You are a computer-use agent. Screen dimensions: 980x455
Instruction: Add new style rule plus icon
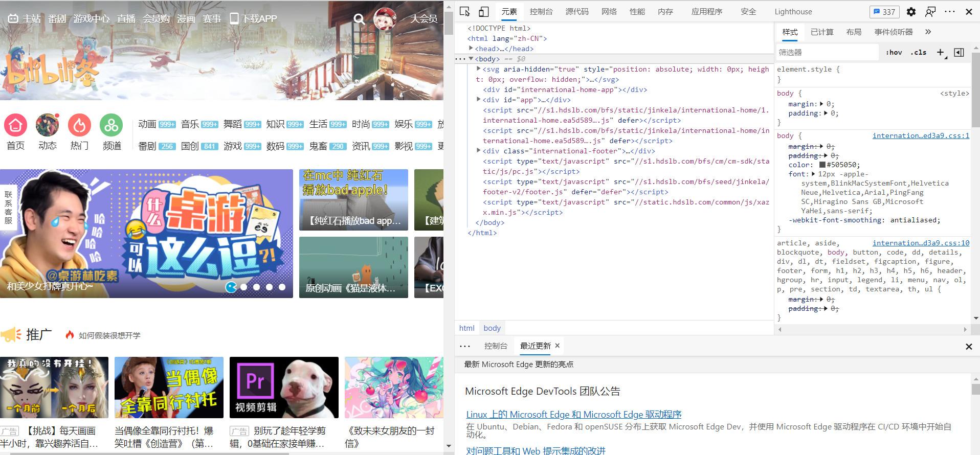click(x=940, y=52)
